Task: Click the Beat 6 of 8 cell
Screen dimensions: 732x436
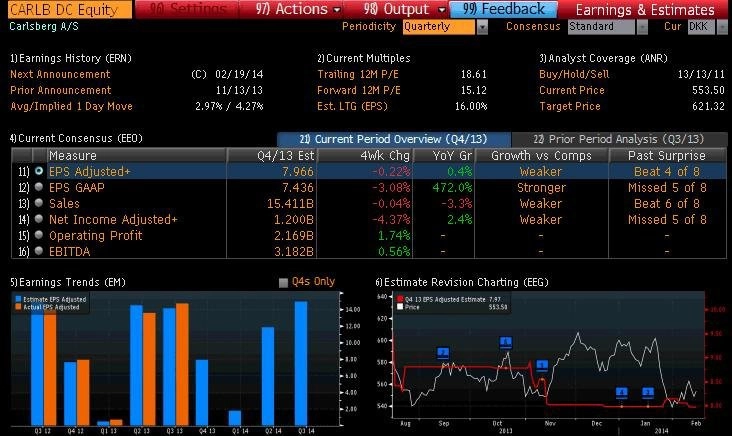Action: pyautogui.click(x=667, y=204)
